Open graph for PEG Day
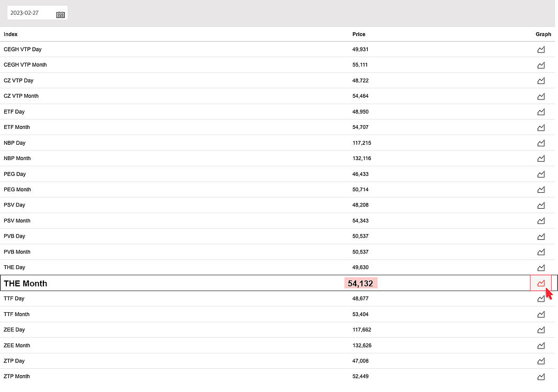Screen dimensions: 558x392 541,174
